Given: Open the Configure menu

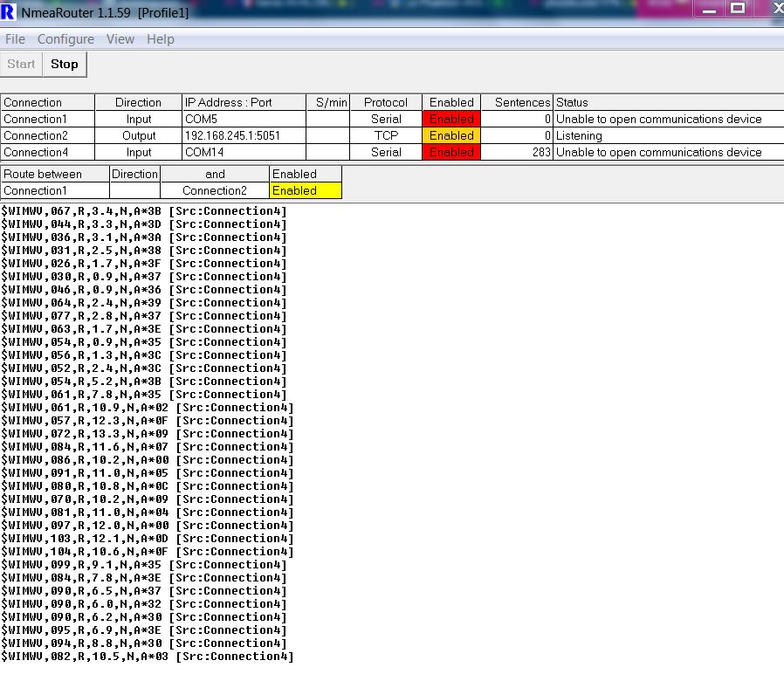Looking at the screenshot, I should [65, 39].
